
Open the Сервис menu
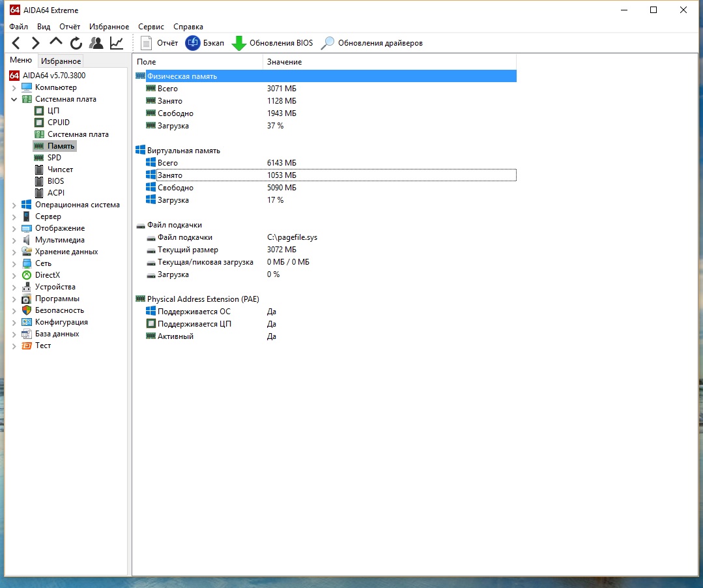(x=151, y=27)
